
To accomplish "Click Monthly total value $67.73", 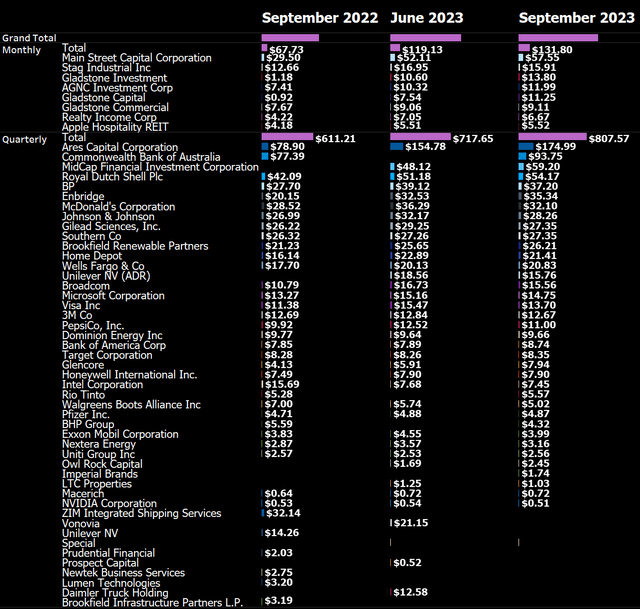I will point(287,49).
